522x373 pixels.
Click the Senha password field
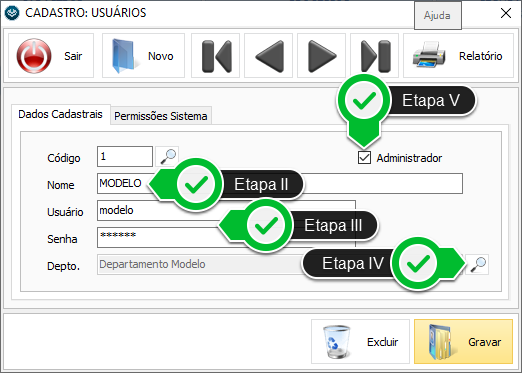226,237
